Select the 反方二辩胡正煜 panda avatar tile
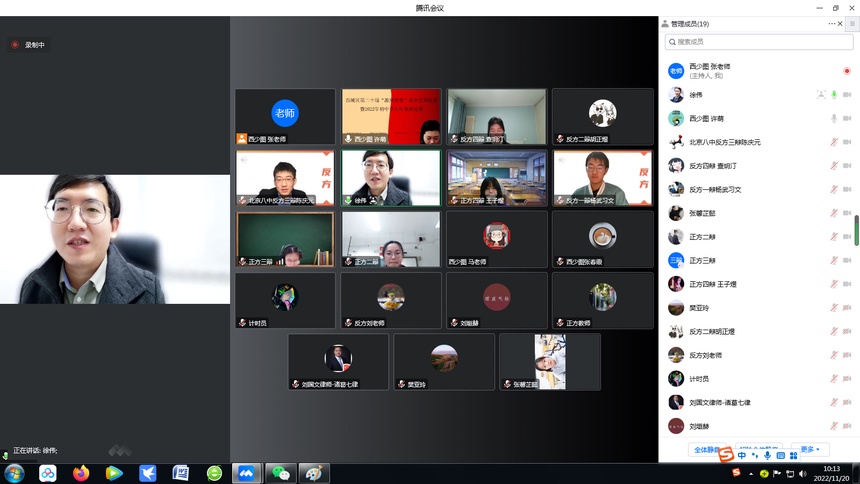Viewport: 860px width, 484px height. pyautogui.click(x=602, y=116)
